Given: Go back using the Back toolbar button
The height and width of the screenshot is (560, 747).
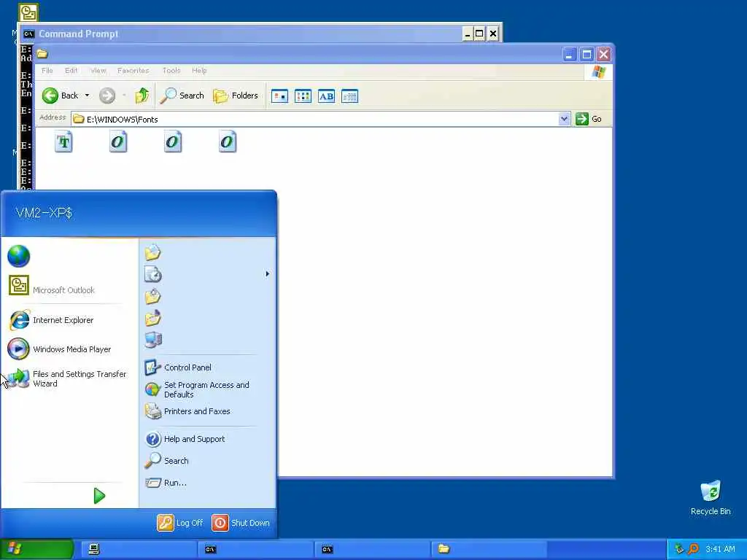Looking at the screenshot, I should tap(61, 96).
